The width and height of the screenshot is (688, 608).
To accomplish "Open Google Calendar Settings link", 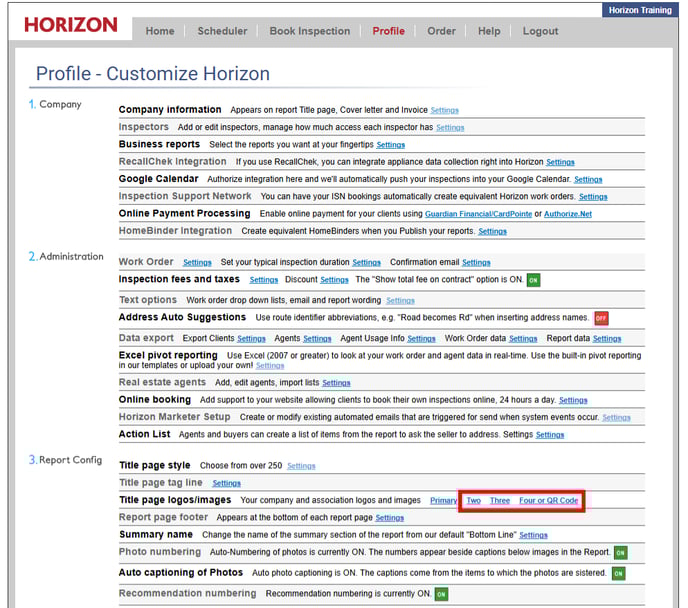I will pyautogui.click(x=588, y=180).
